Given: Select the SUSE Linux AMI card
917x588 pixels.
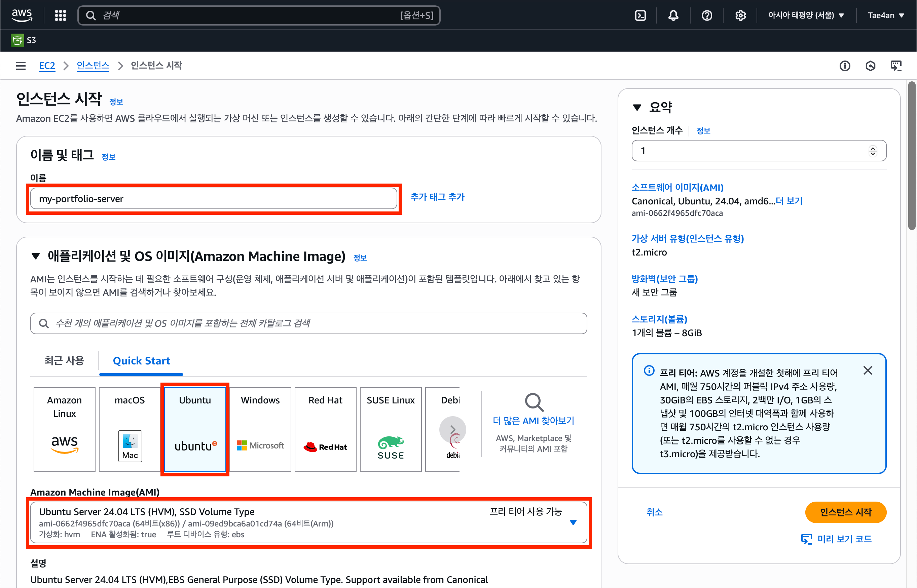Looking at the screenshot, I should [x=391, y=430].
